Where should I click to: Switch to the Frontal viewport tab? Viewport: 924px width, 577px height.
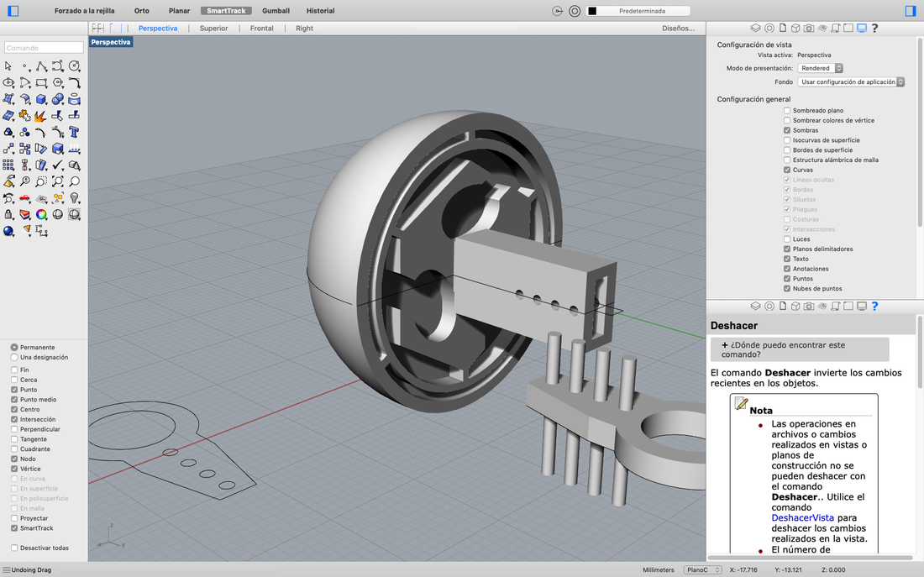(x=261, y=29)
